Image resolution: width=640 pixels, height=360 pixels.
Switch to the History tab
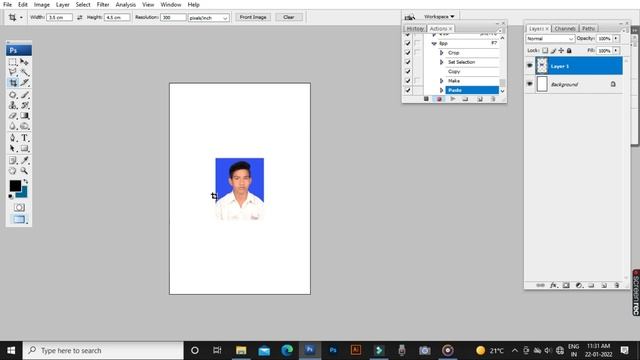click(415, 29)
